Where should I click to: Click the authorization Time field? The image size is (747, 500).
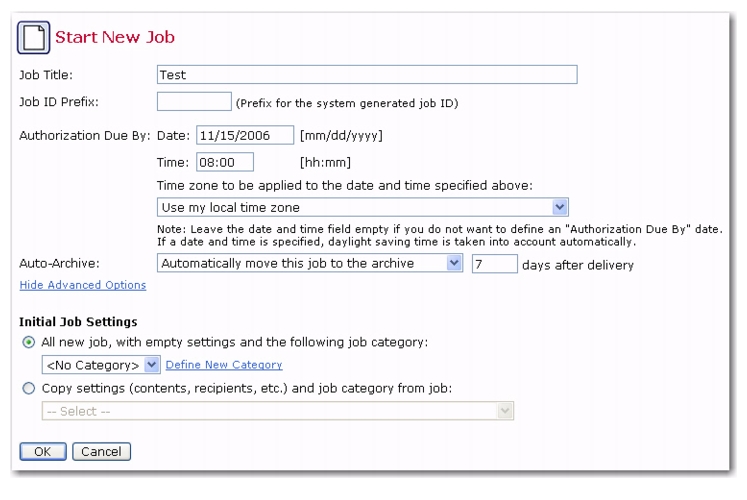pyautogui.click(x=225, y=162)
